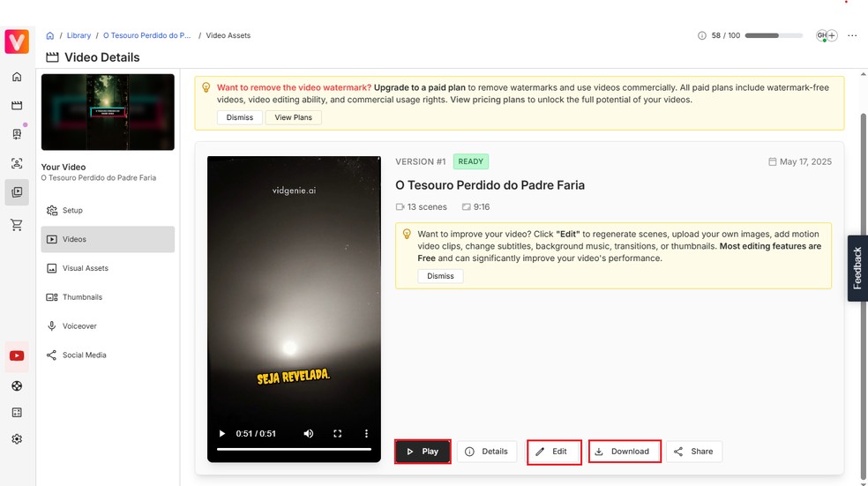
Task: Click the Home icon in left sidebar
Action: click(x=17, y=77)
